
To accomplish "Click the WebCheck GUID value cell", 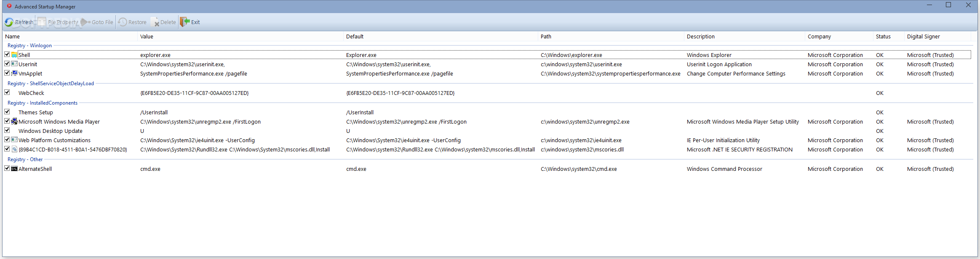I will [x=195, y=93].
